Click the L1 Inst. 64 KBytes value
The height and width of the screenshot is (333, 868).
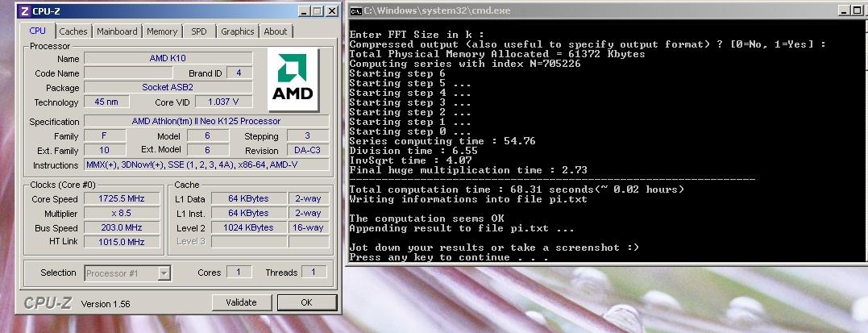tap(248, 213)
